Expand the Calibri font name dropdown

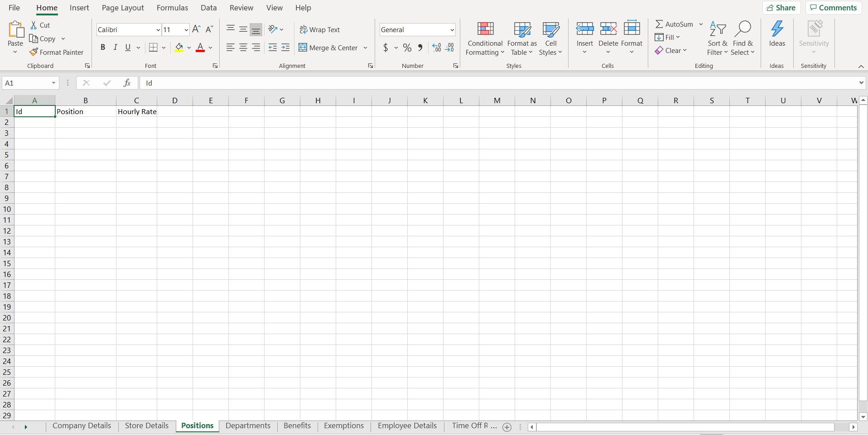tap(158, 30)
